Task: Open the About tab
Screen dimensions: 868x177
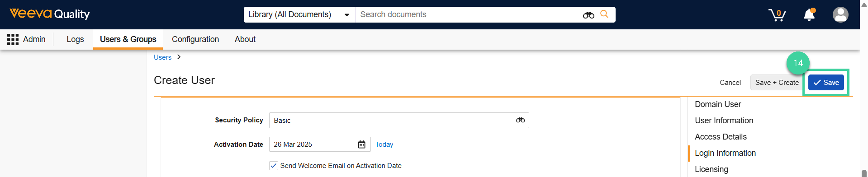Action: (245, 39)
